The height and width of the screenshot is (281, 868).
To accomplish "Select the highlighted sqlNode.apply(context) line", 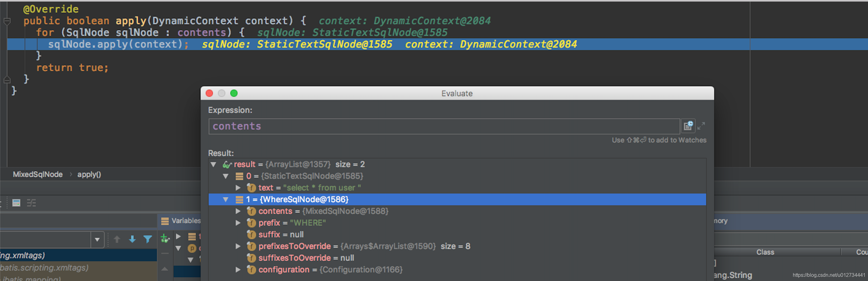I will (x=437, y=44).
